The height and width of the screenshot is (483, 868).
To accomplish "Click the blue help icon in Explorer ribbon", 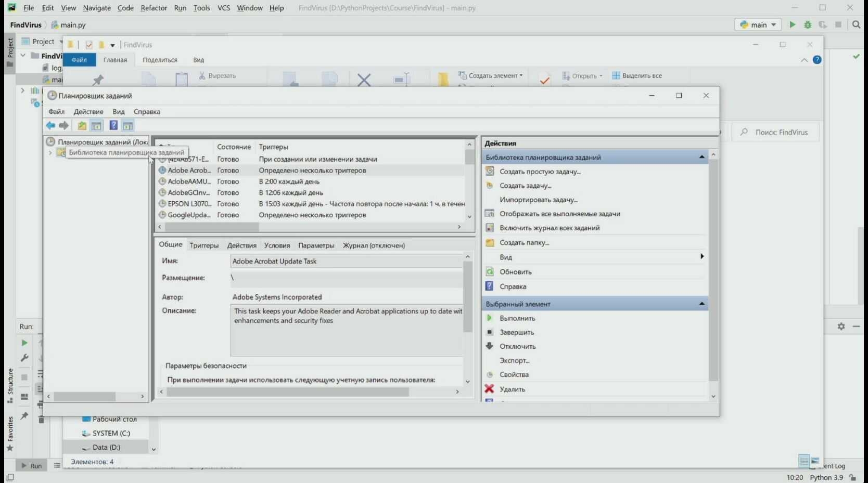I will click(x=817, y=60).
